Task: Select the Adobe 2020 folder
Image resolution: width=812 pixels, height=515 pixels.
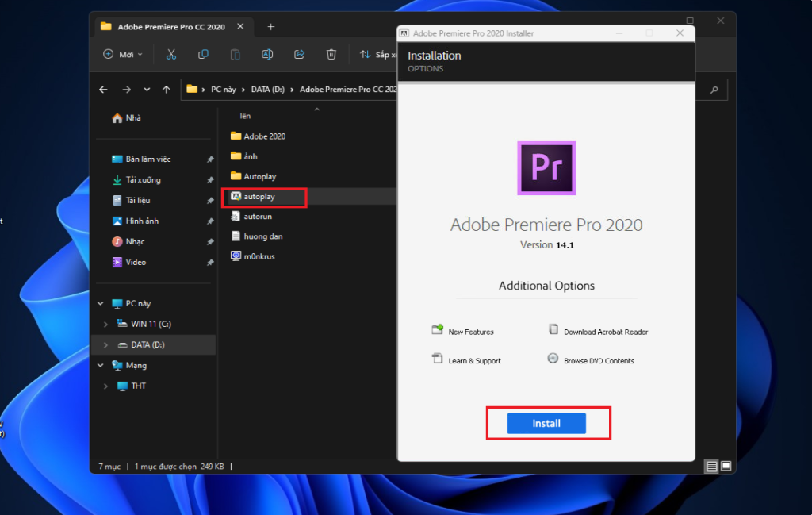Action: point(258,136)
